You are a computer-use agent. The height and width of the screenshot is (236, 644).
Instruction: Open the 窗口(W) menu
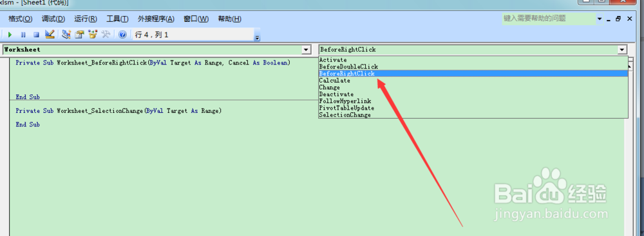click(196, 19)
